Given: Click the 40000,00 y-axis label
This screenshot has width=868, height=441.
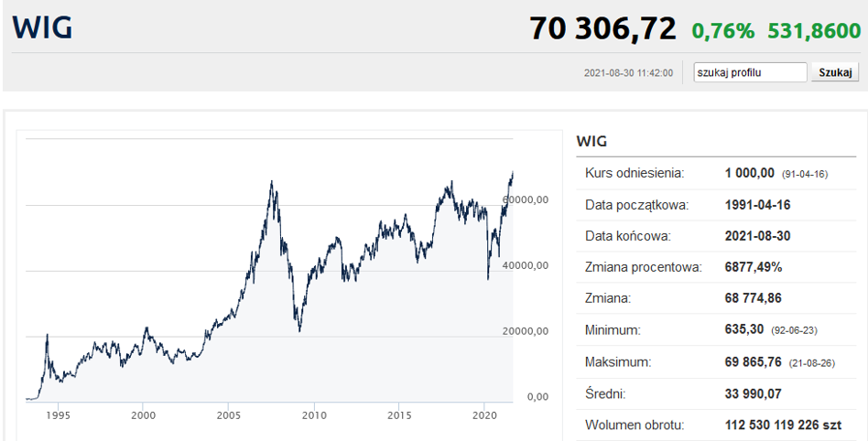Looking at the screenshot, I should [525, 265].
